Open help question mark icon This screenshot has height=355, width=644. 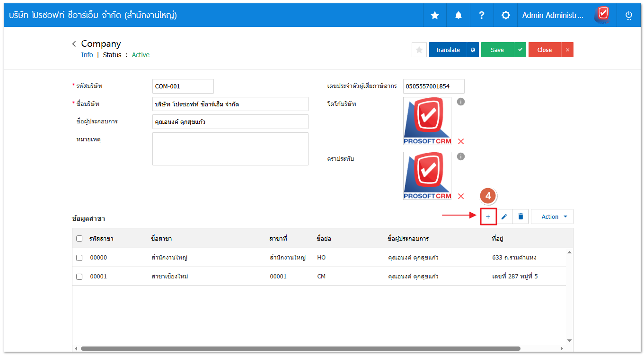(482, 15)
